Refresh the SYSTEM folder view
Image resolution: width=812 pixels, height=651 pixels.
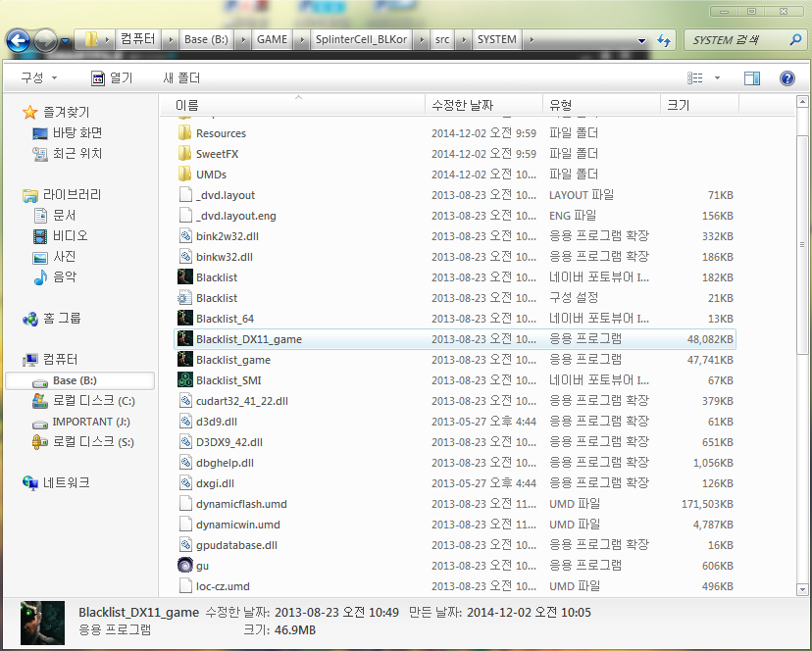pos(663,40)
